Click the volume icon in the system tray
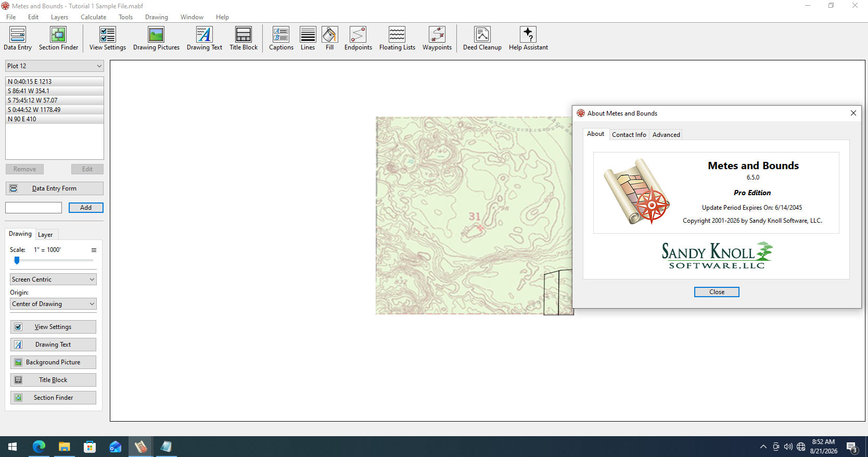The height and width of the screenshot is (457, 868). [788, 447]
